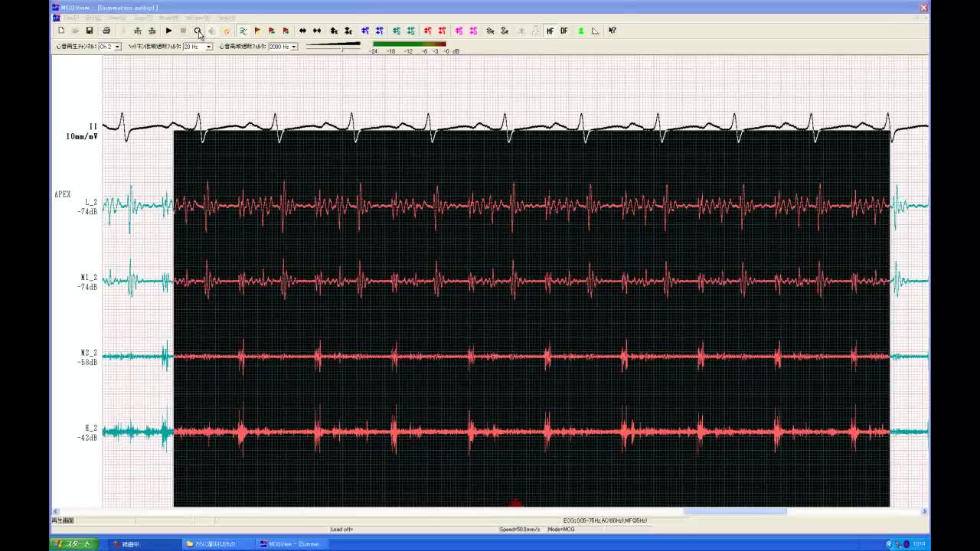This screenshot has height=551, width=980.
Task: Switch to MCGView taskbar button
Action: pyautogui.click(x=291, y=544)
